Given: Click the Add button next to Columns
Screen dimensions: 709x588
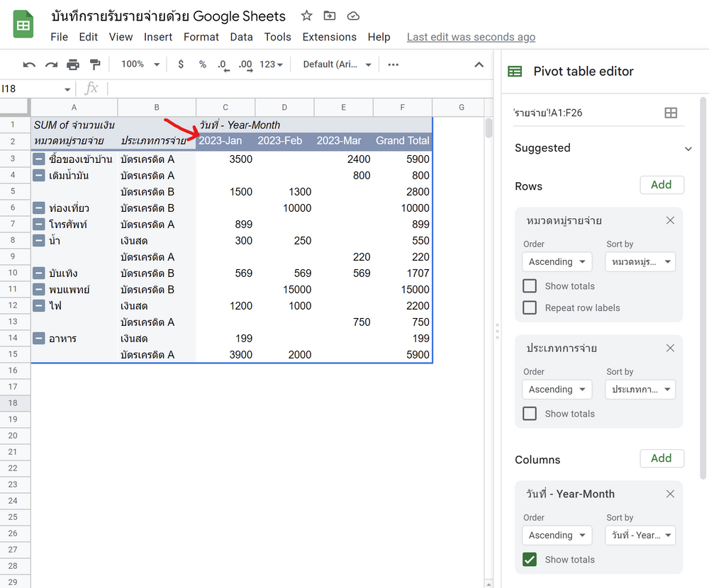Looking at the screenshot, I should pos(661,458).
